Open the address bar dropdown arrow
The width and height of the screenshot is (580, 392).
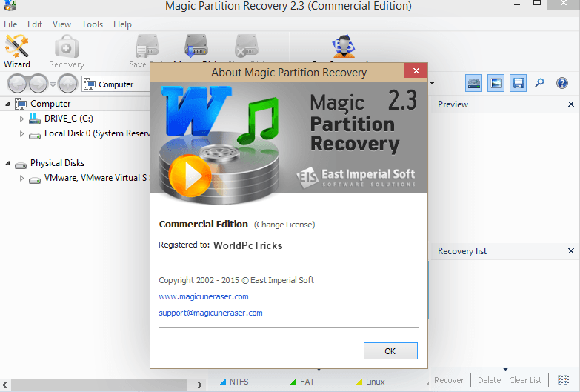click(432, 83)
